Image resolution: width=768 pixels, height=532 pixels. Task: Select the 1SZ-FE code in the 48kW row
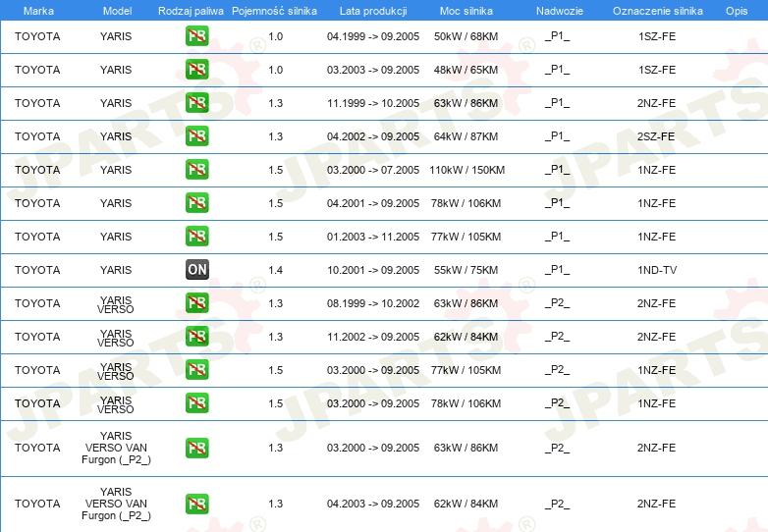[657, 70]
